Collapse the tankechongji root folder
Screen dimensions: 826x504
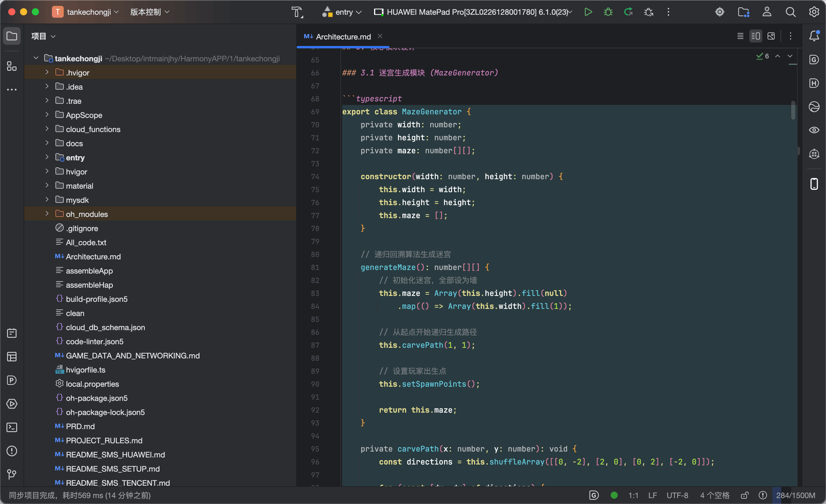tap(36, 58)
